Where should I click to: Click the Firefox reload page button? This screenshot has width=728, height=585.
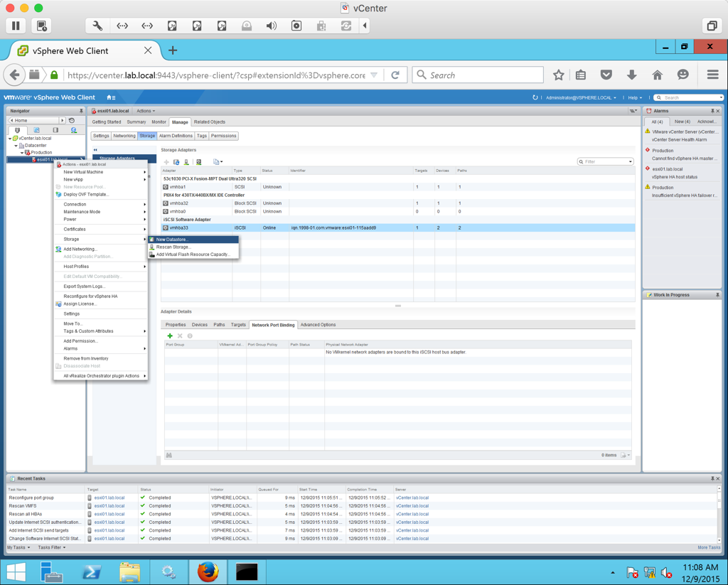click(395, 75)
